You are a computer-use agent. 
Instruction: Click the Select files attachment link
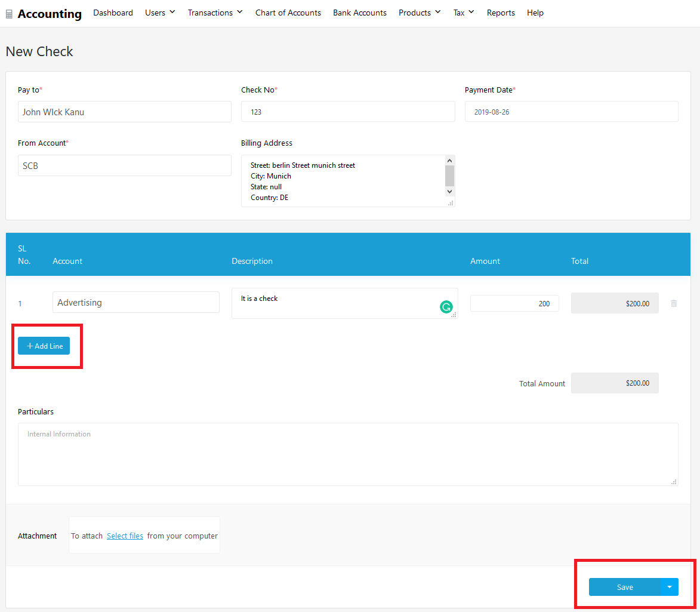125,536
